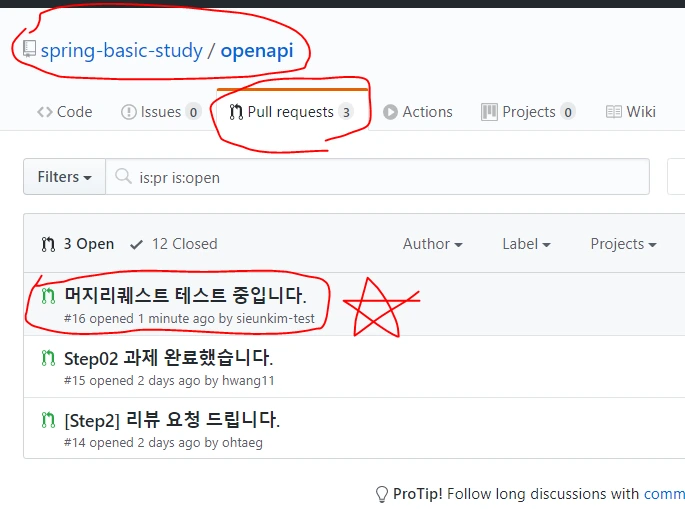Open the spring-basic-study organization link

121,51
